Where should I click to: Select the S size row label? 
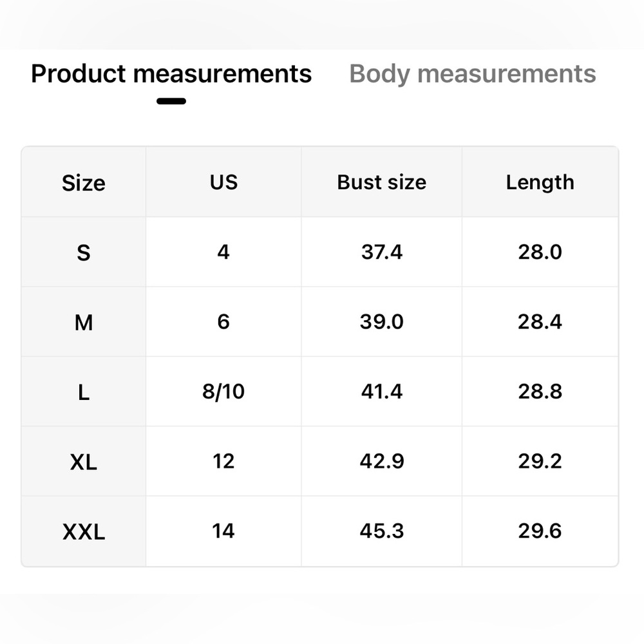[84, 252]
